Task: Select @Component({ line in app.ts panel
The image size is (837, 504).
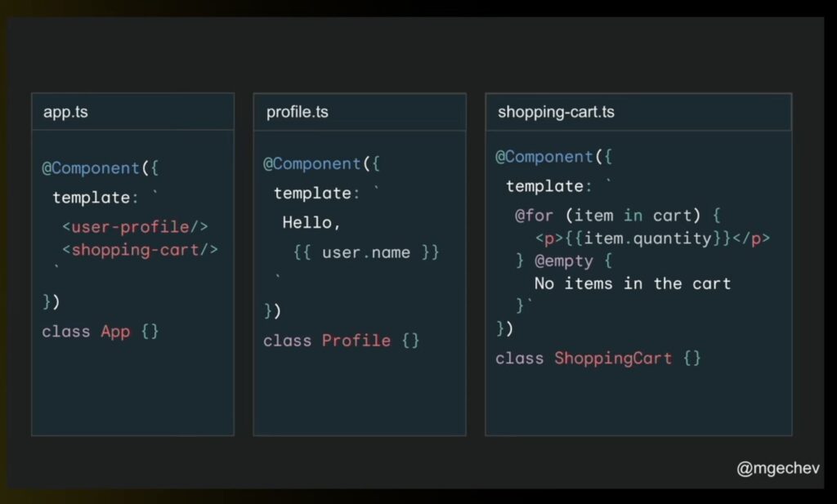Action: coord(101,168)
